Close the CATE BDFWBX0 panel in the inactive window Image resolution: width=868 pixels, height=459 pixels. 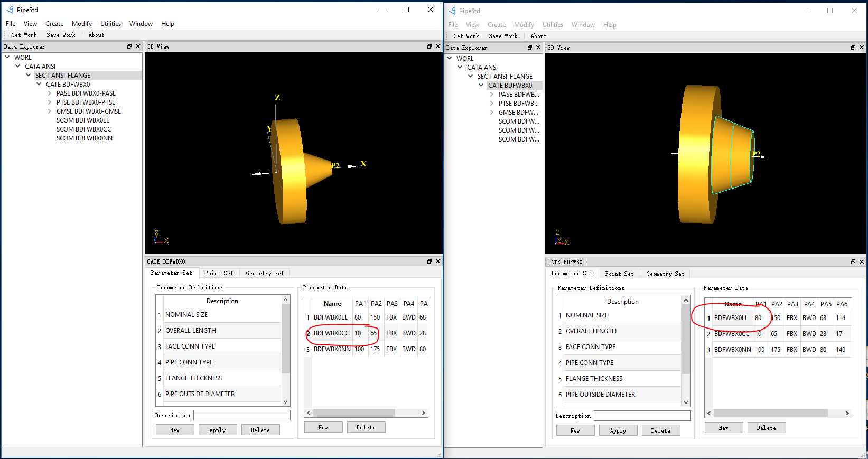[x=862, y=262]
